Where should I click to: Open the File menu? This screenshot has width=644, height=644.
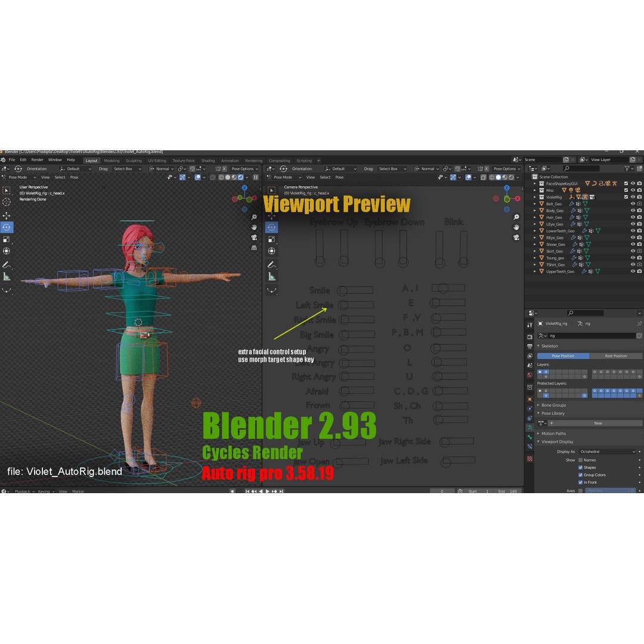(12, 160)
